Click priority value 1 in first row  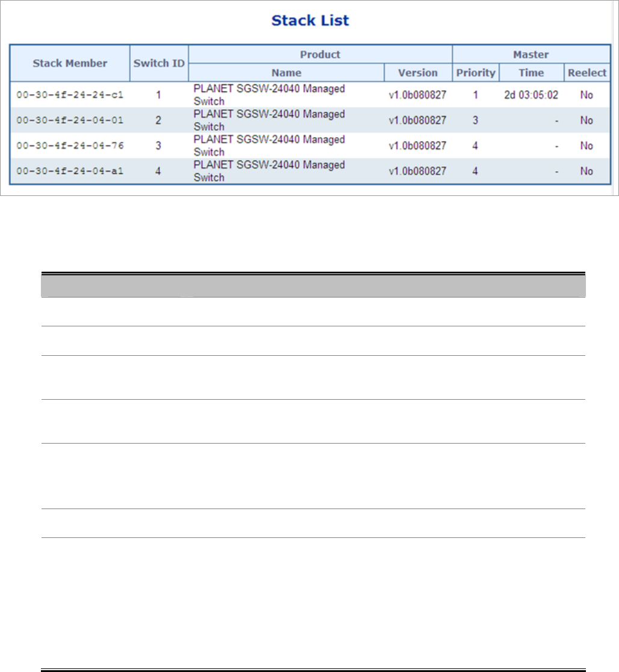475,95
